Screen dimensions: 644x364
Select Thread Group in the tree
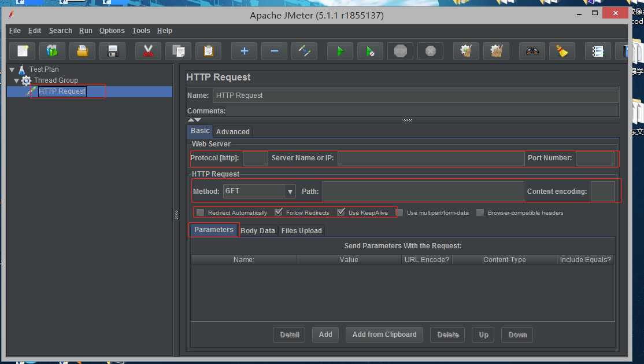pyautogui.click(x=56, y=80)
